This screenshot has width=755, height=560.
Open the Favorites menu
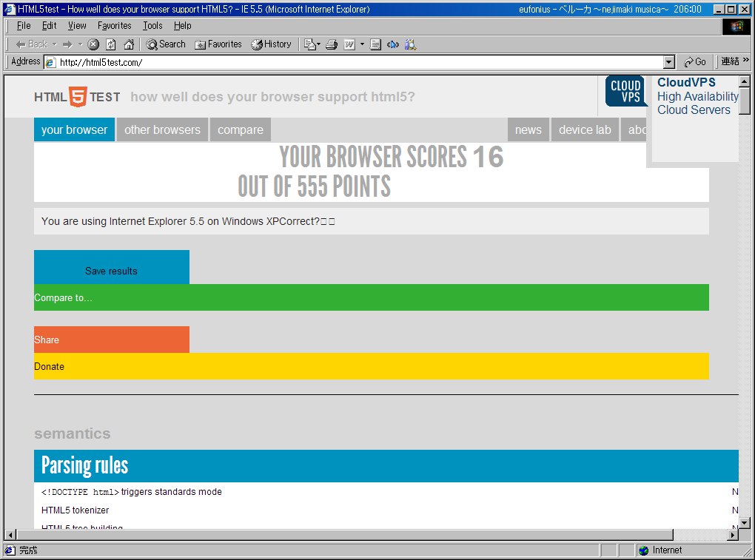point(114,25)
